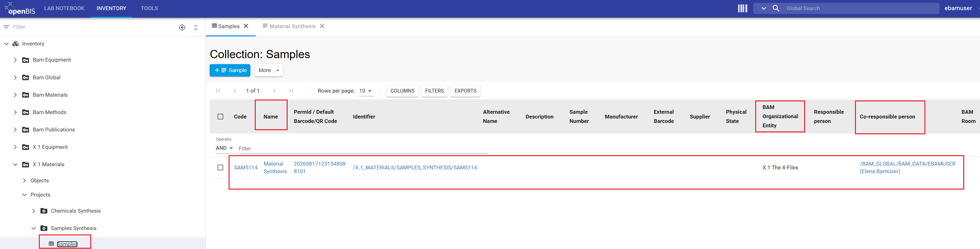The image size is (980, 249).
Task: Open rows per page dropdown
Action: click(366, 91)
